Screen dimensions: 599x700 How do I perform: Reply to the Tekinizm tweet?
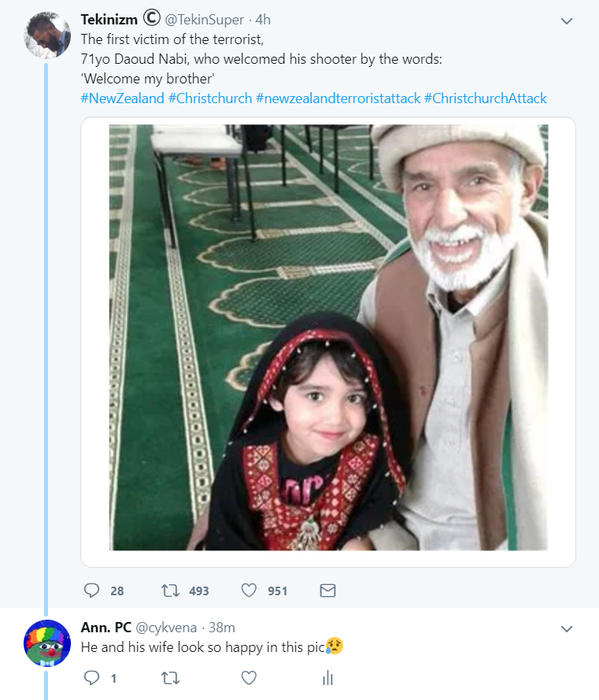[92, 591]
